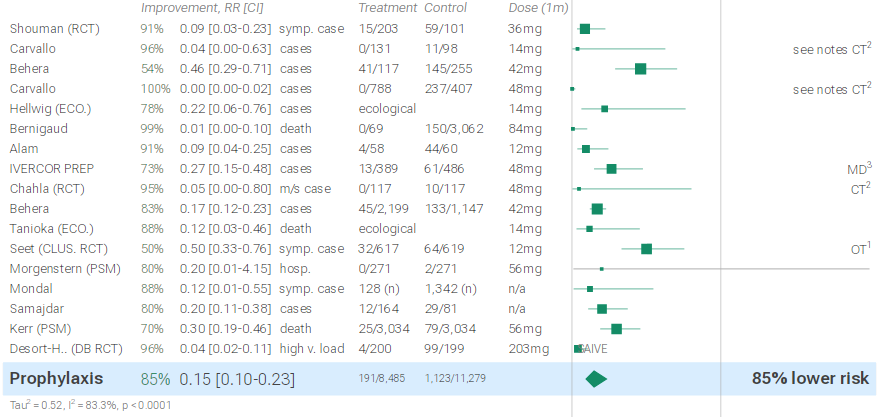This screenshot has height=417, width=882.
Task: Open the Carvallo study with 100% improvement
Action: [33, 88]
